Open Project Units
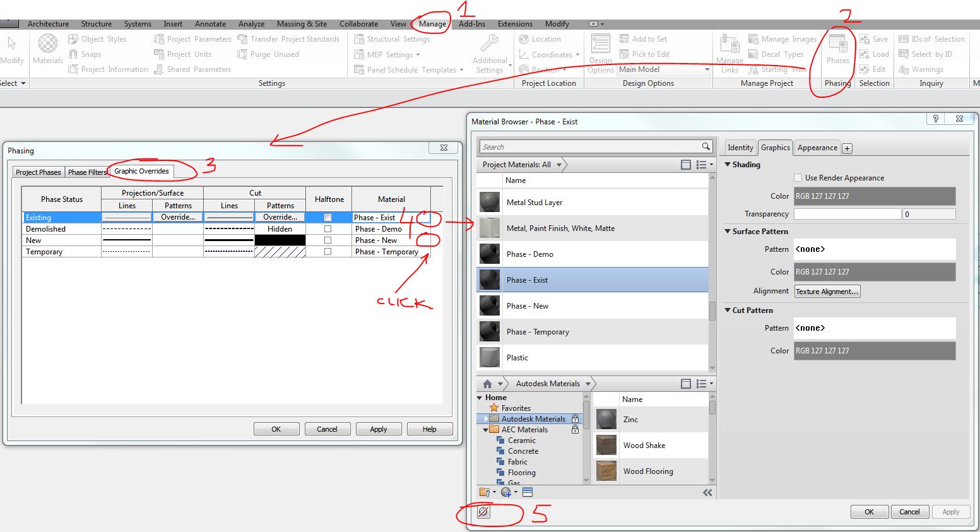 point(182,54)
